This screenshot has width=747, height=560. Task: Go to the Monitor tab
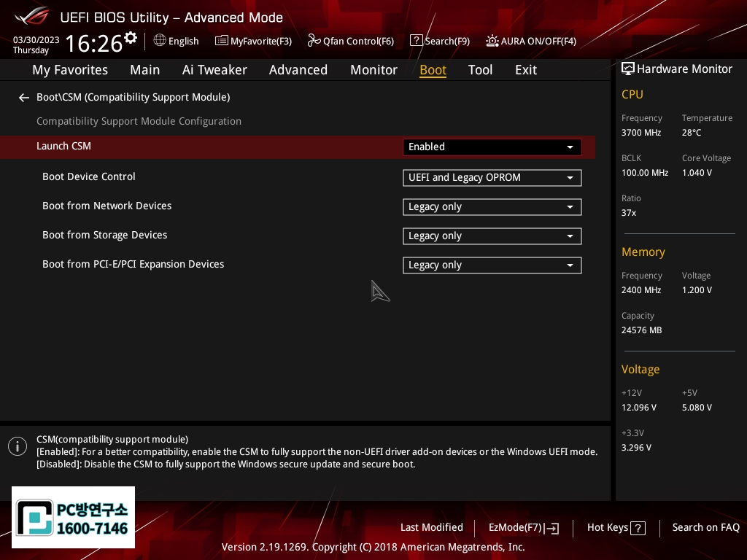point(374,70)
